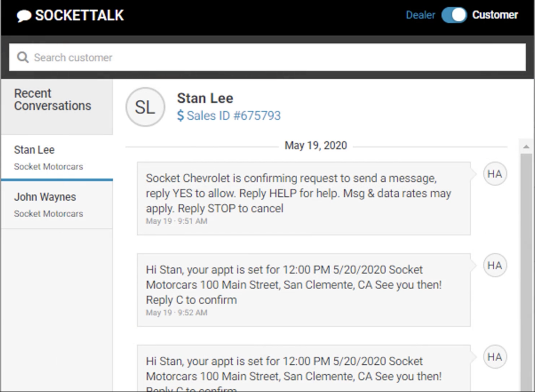
Task: Click HA avatar beside Socket Chevrolet message
Action: coord(495,174)
